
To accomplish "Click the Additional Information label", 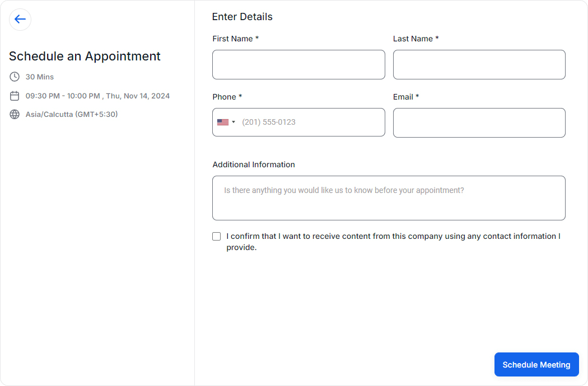I will 254,164.
